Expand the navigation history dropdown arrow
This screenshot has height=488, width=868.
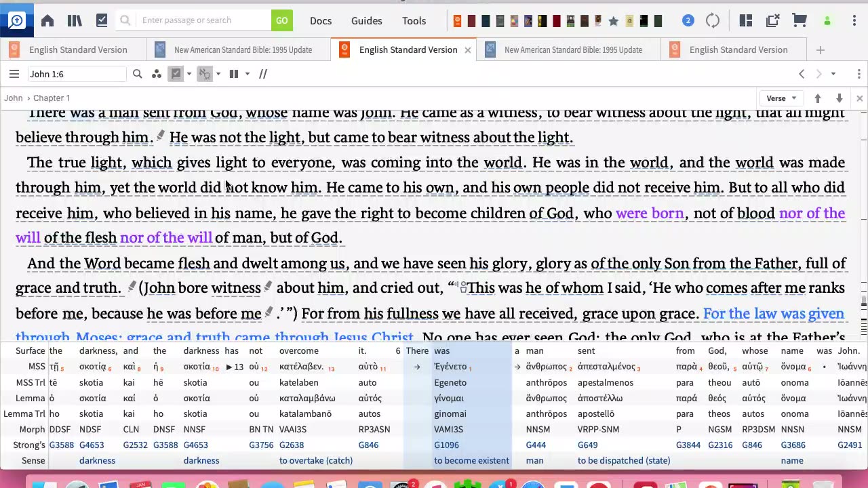[833, 74]
